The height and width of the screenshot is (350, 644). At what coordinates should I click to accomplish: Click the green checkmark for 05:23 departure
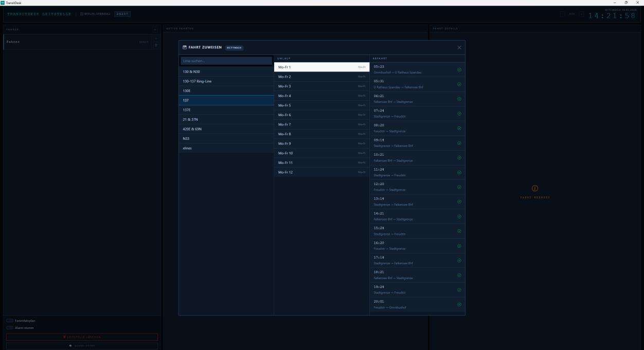459,69
